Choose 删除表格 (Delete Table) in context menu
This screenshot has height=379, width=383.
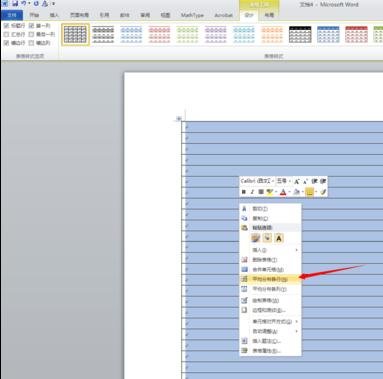pyautogui.click(x=270, y=260)
